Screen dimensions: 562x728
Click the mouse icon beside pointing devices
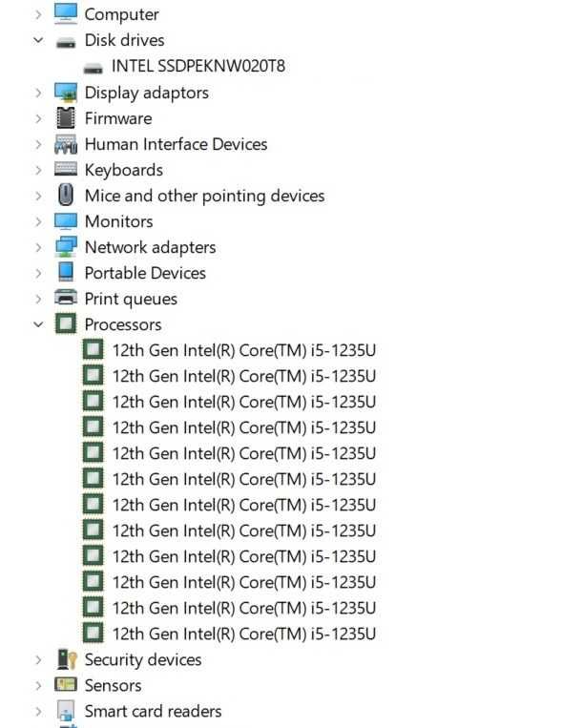tap(66, 195)
